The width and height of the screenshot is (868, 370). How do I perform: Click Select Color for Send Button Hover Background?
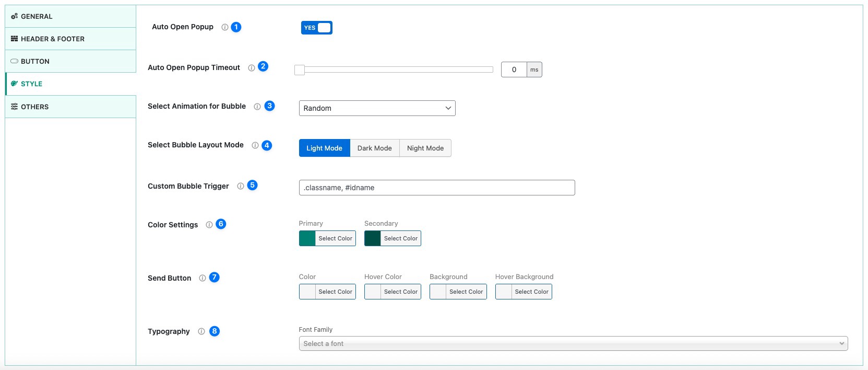[x=531, y=292]
